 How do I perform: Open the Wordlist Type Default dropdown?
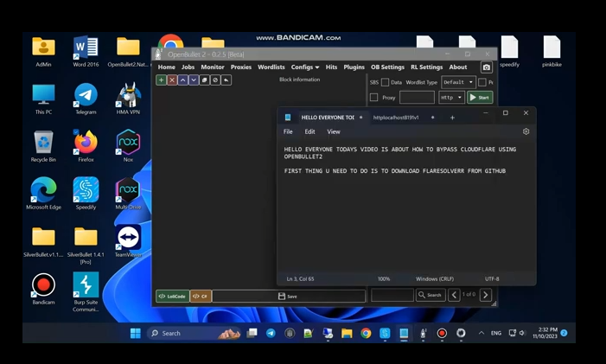458,82
